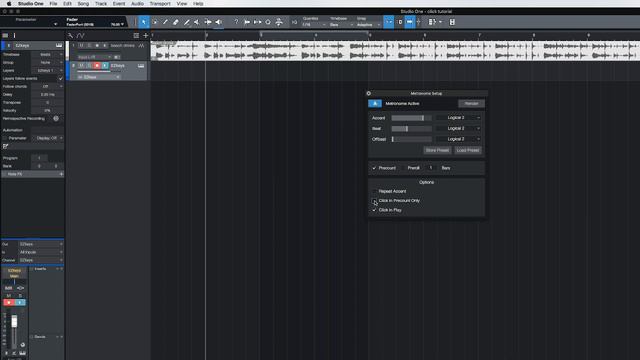Open the View menu
The width and height of the screenshot is (640, 360).
tap(182, 4)
